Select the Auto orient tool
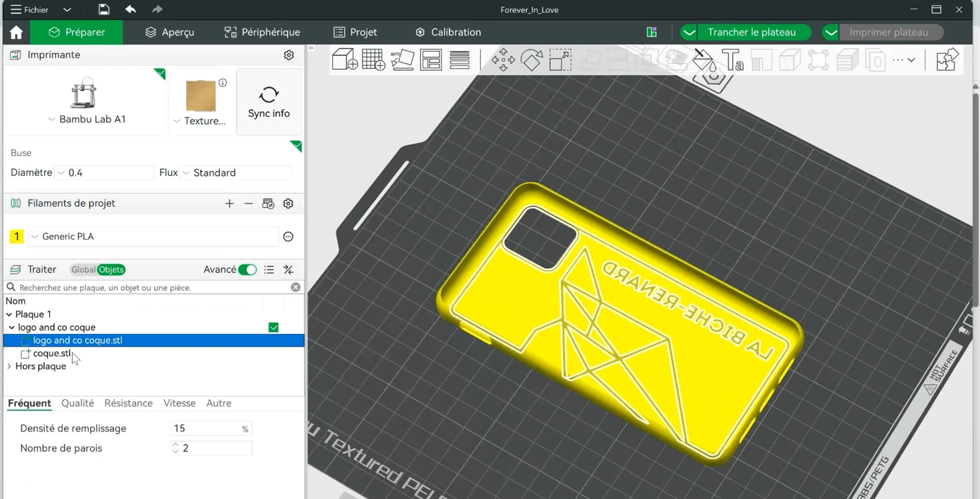The width and height of the screenshot is (980, 499). [x=402, y=59]
